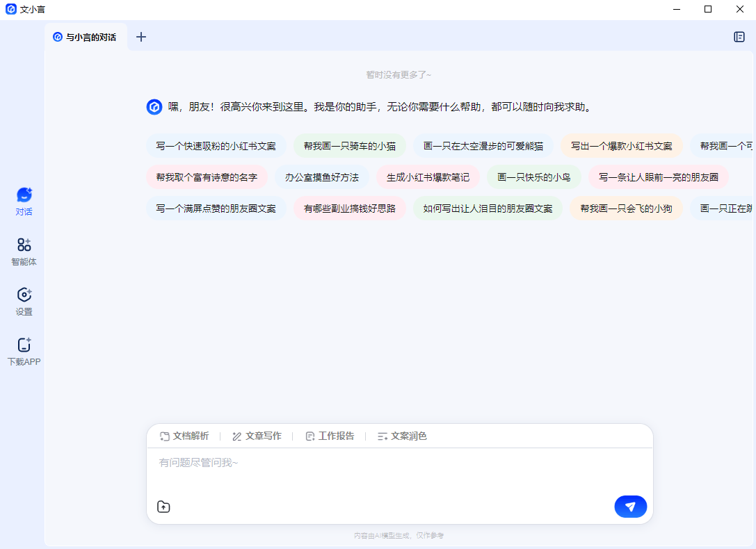This screenshot has width=756, height=549.
Task: Open 设置 settings in the sidebar
Action: pyautogui.click(x=24, y=301)
